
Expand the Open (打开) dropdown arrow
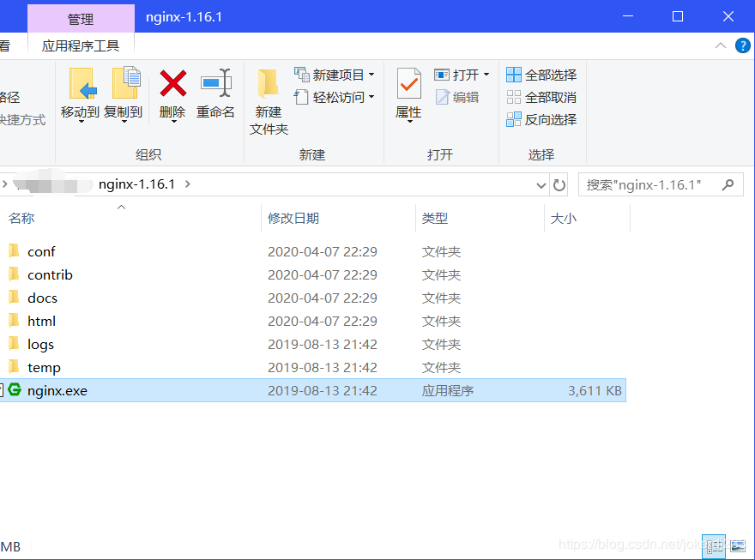click(486, 75)
